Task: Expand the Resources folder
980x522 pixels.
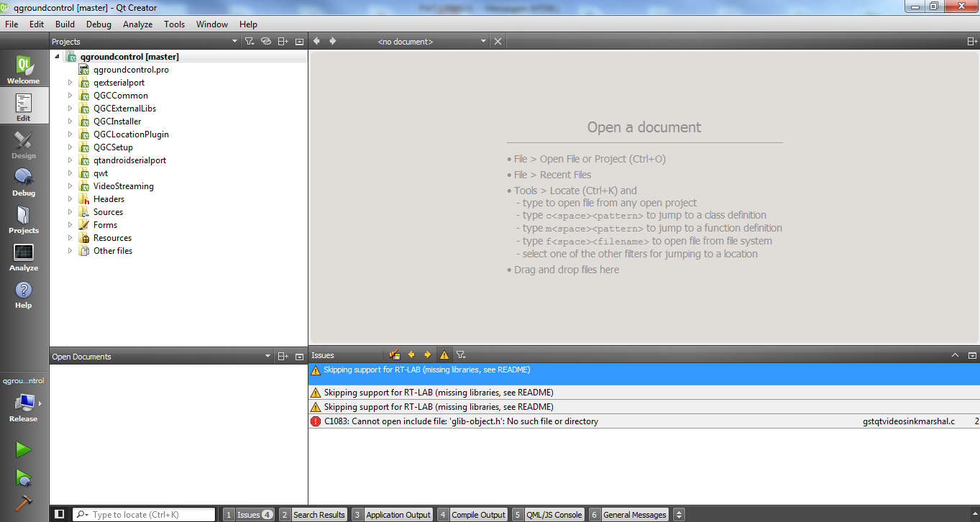Action: [x=70, y=238]
